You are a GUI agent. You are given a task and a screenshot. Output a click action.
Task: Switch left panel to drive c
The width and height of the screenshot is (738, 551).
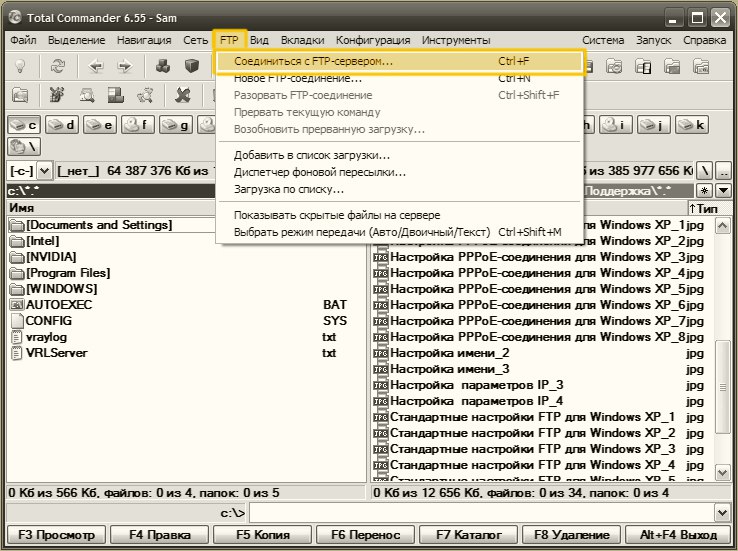24,125
